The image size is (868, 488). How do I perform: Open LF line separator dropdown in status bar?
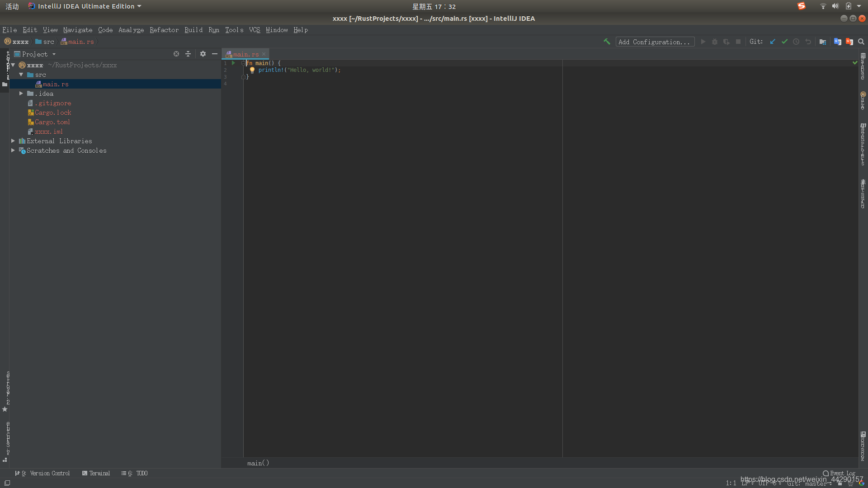tap(748, 483)
